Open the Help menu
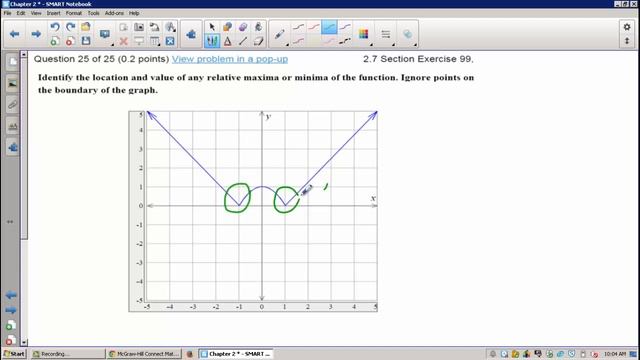The height and width of the screenshot is (360, 640). (134, 13)
